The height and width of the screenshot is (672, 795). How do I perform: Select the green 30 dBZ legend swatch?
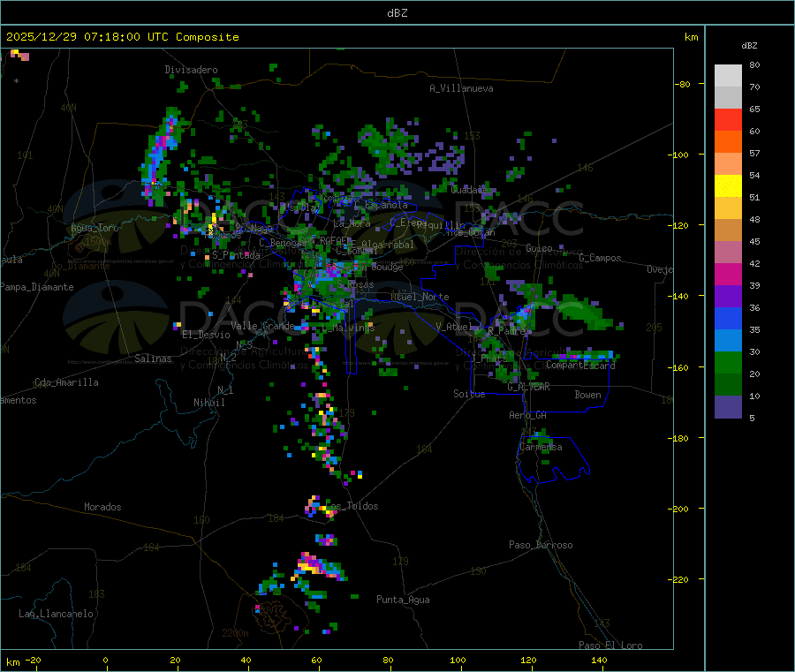(x=728, y=363)
